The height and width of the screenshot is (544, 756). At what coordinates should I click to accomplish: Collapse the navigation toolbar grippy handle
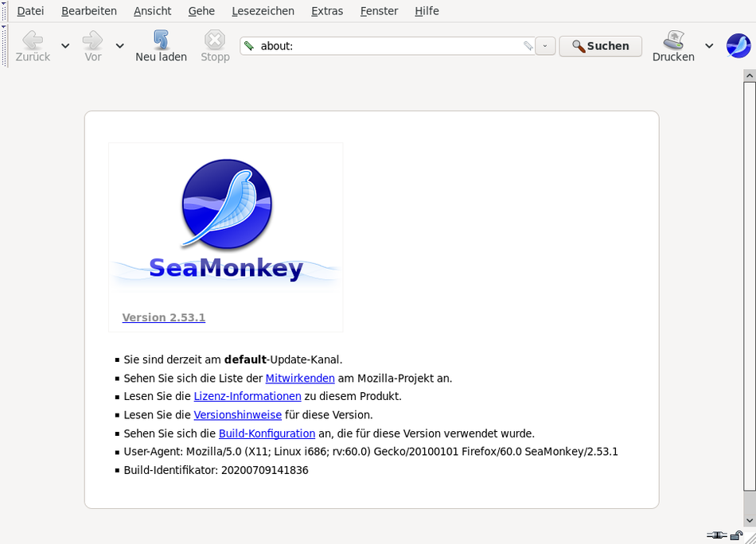pos(4,46)
